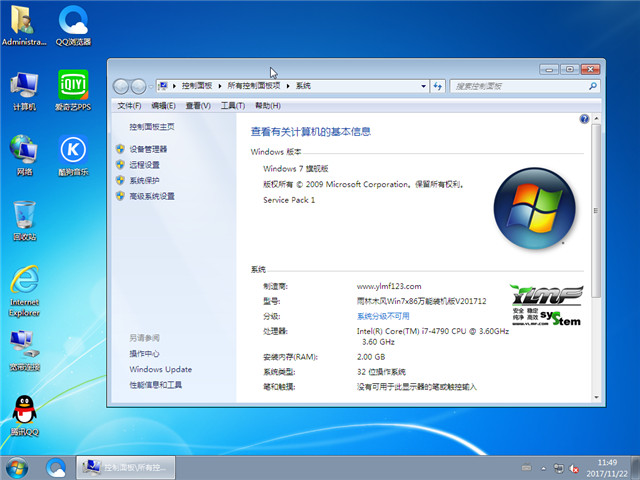Open the QQ浏览器 desktop shortcut
This screenshot has height=480, width=640.
73,24
